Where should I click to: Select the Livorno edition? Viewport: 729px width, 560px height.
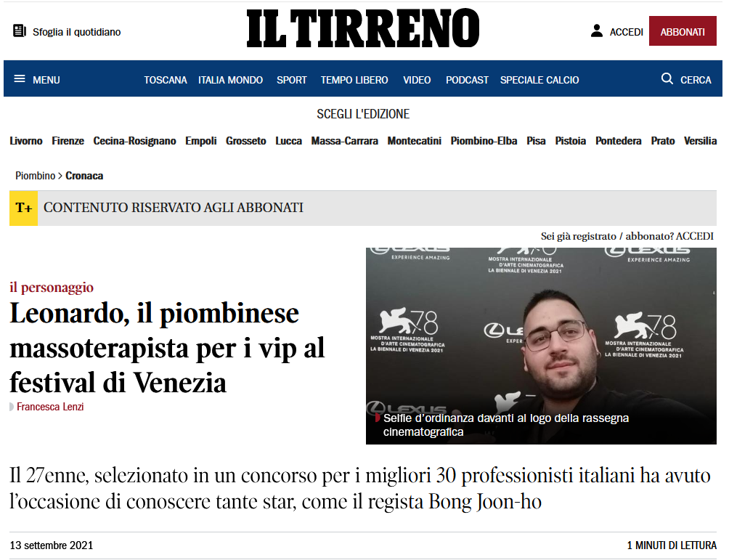(x=26, y=141)
